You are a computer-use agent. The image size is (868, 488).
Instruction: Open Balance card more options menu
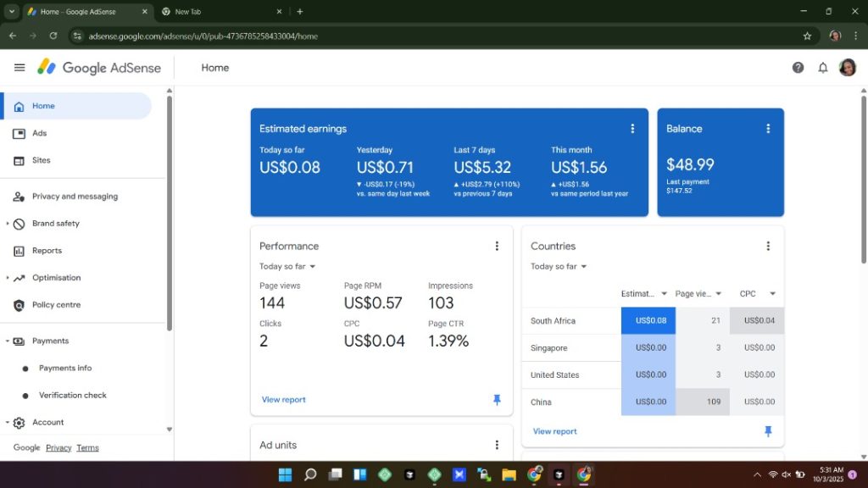click(x=768, y=129)
